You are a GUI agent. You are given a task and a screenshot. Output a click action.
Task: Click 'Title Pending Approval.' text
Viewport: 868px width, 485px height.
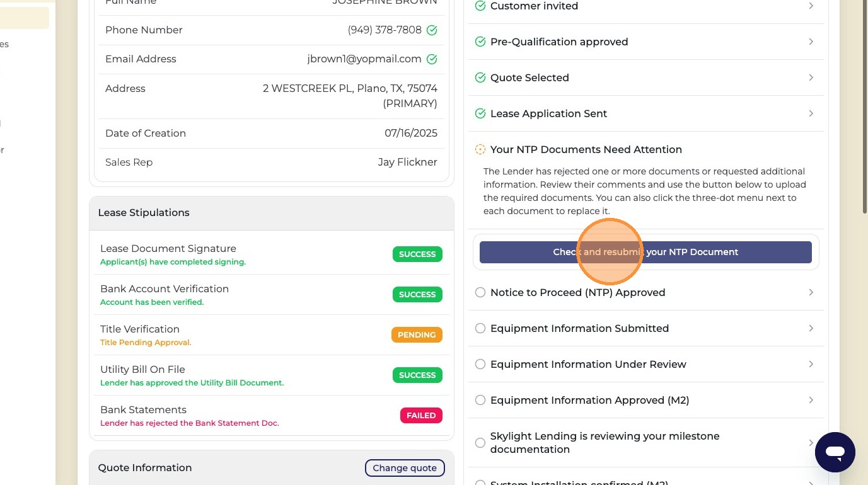tap(146, 343)
